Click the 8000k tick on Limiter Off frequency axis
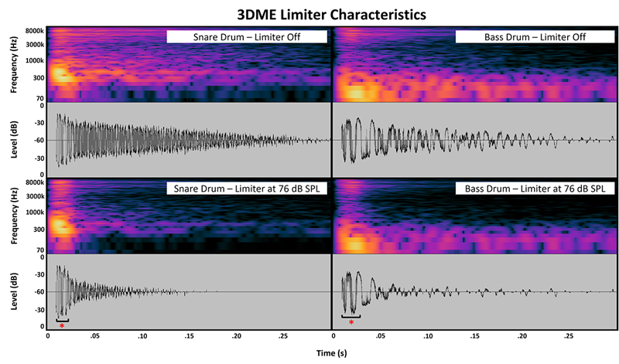619x364 pixels. pos(35,31)
